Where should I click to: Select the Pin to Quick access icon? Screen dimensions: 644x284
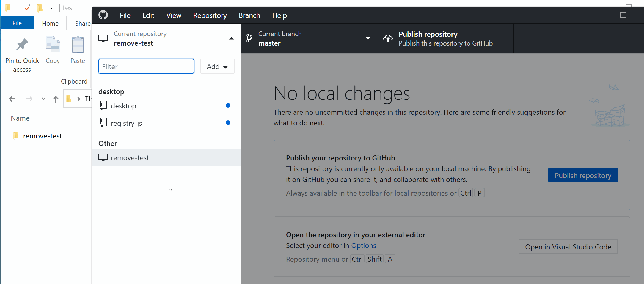point(22,44)
